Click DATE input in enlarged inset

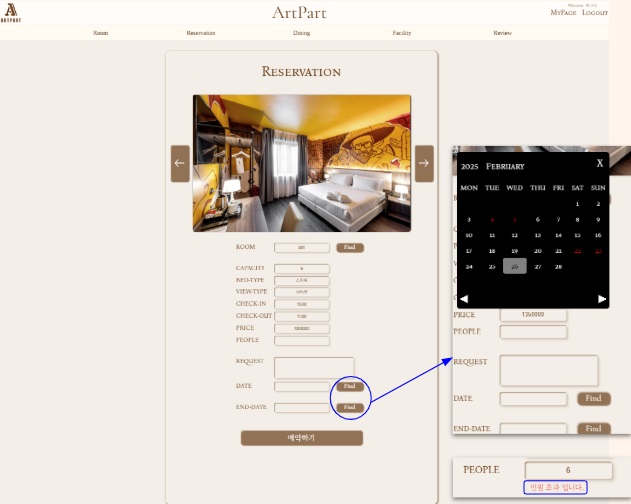533,399
